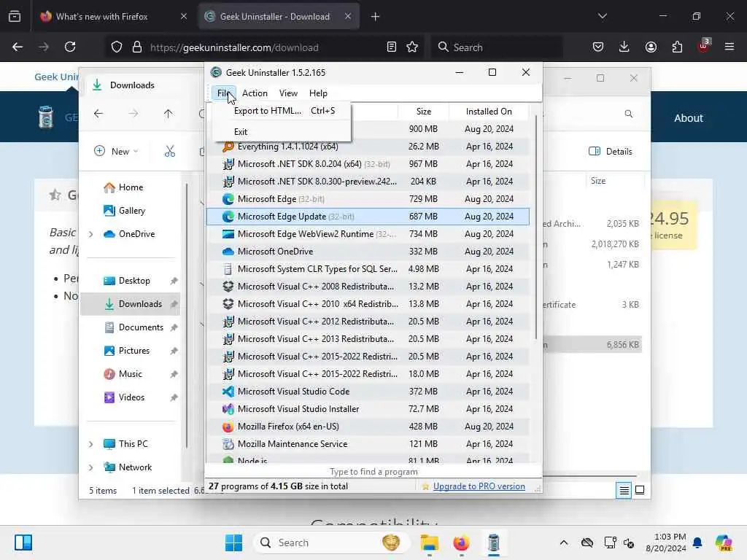Click the Firefox Search box
747x560 pixels.
(x=498, y=47)
